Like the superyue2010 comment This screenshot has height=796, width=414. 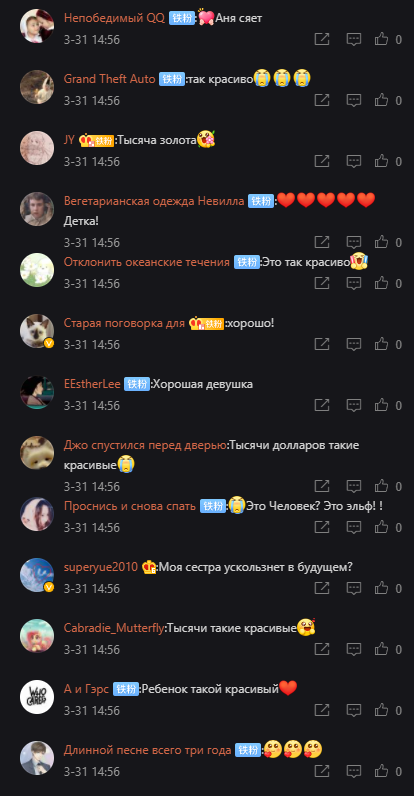click(382, 588)
